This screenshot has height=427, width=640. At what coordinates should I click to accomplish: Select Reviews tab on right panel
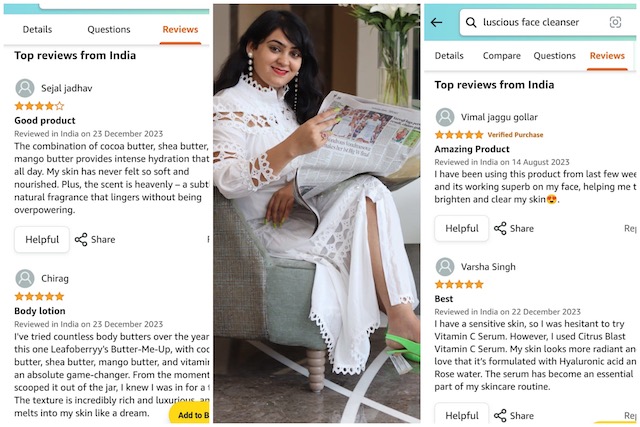[x=607, y=56]
